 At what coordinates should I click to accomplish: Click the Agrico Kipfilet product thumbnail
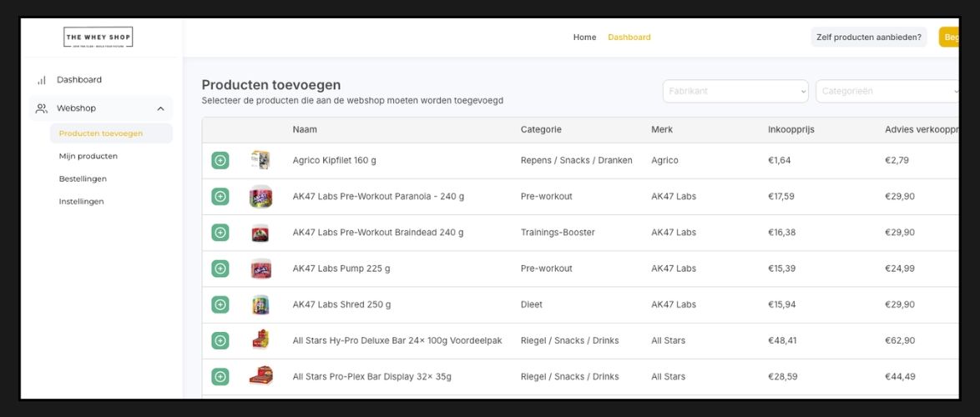[260, 160]
